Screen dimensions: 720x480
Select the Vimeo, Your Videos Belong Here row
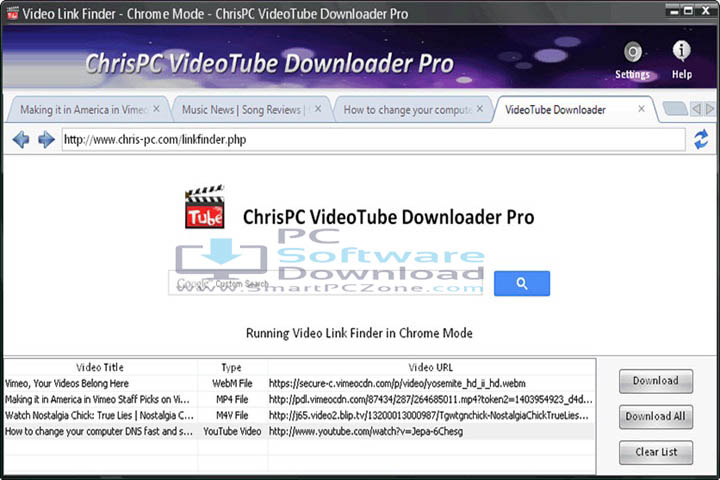tap(298, 384)
